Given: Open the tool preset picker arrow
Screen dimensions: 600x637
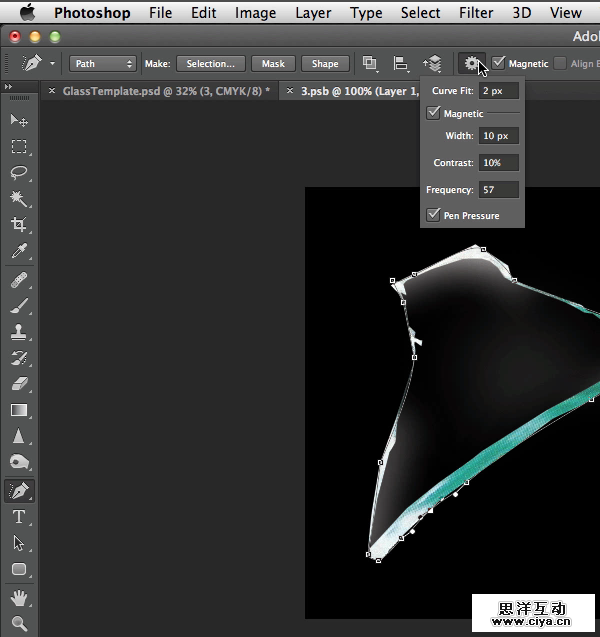Looking at the screenshot, I should pyautogui.click(x=52, y=63).
